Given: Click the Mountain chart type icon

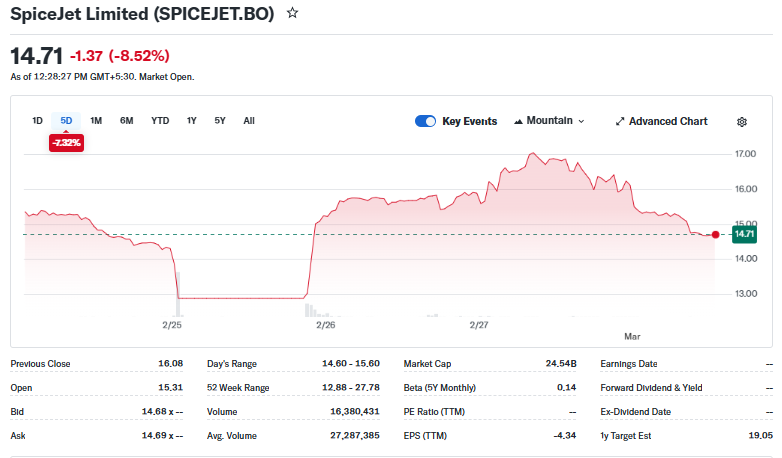Looking at the screenshot, I should pos(518,121).
